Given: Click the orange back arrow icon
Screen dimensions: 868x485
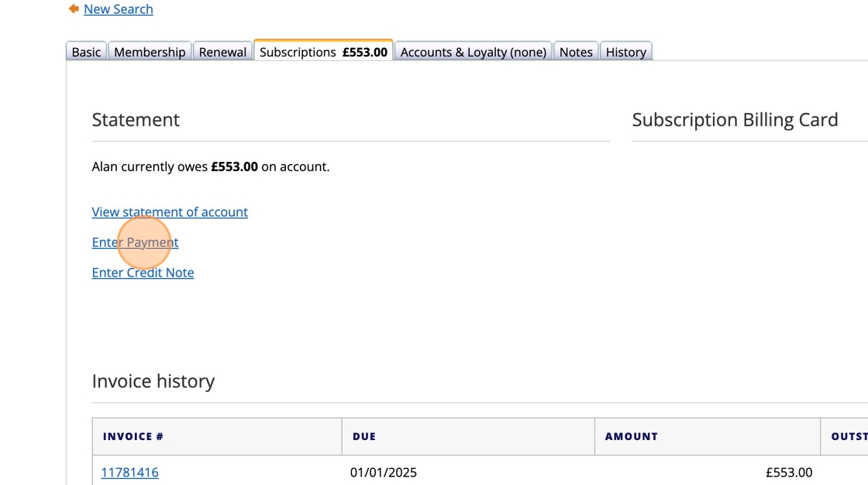Looking at the screenshot, I should tap(74, 9).
